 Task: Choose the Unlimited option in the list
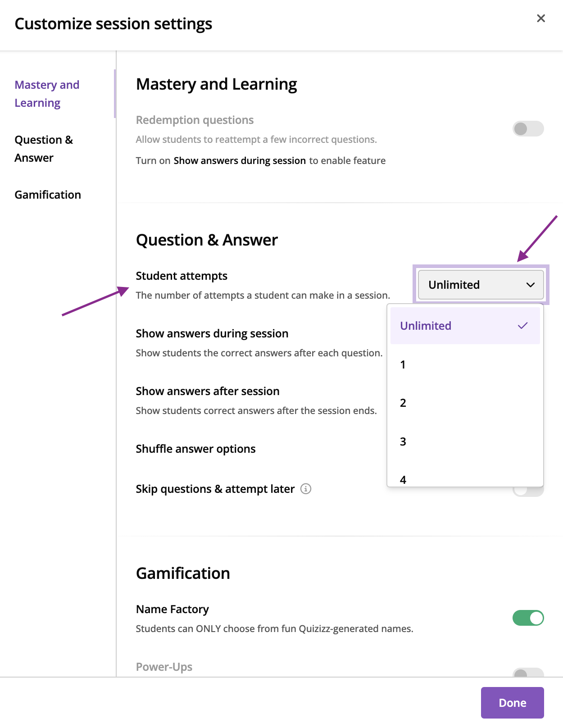[x=465, y=326]
